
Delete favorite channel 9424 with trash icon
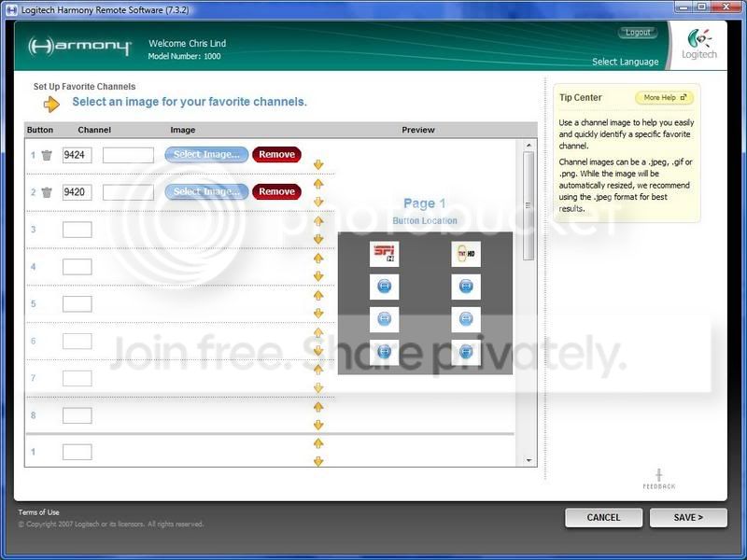point(47,155)
